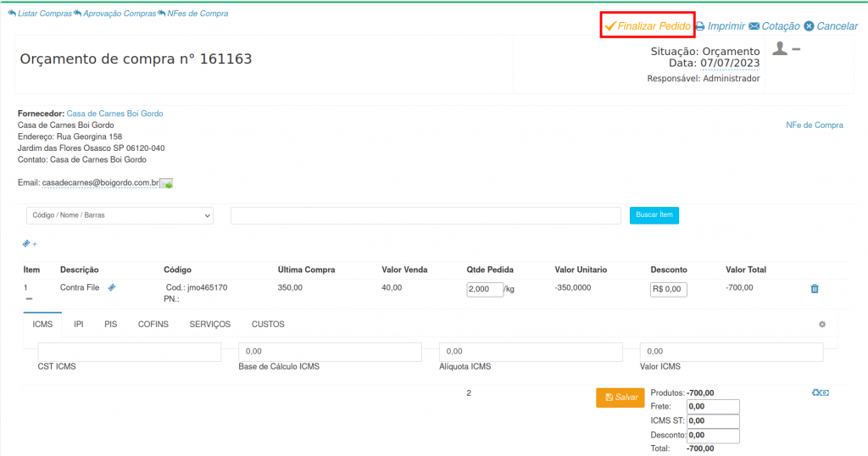
Task: Click the Imprimir printer option
Action: (720, 26)
